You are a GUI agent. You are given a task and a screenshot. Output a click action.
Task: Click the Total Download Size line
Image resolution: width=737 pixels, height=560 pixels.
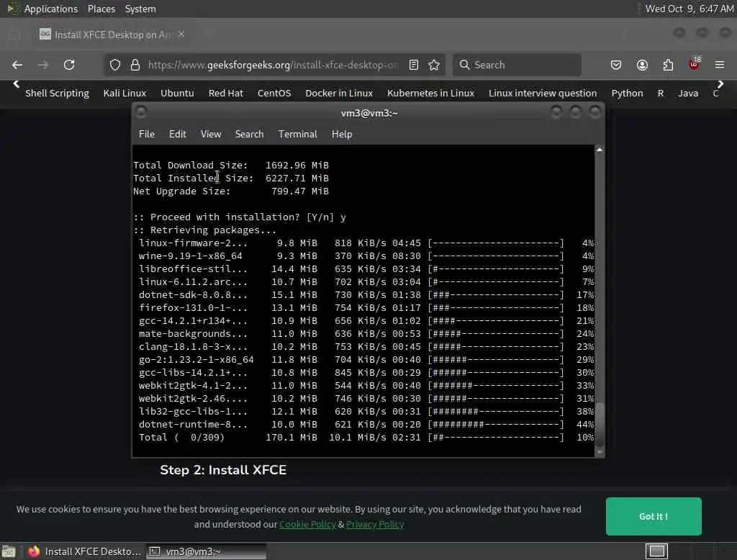tap(231, 165)
